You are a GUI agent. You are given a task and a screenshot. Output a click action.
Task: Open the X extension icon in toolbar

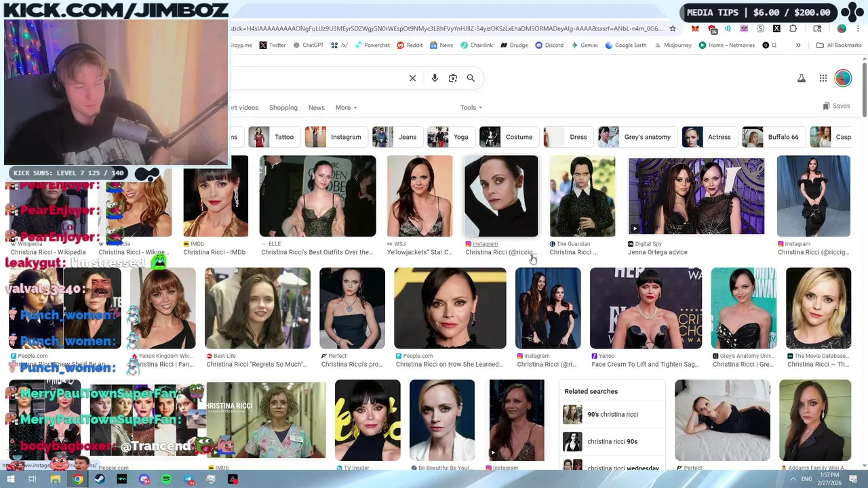pos(776,28)
